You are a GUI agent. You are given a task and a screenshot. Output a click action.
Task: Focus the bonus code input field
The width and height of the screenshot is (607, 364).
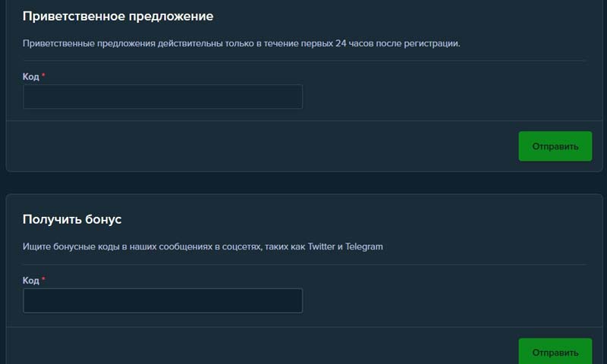click(162, 300)
